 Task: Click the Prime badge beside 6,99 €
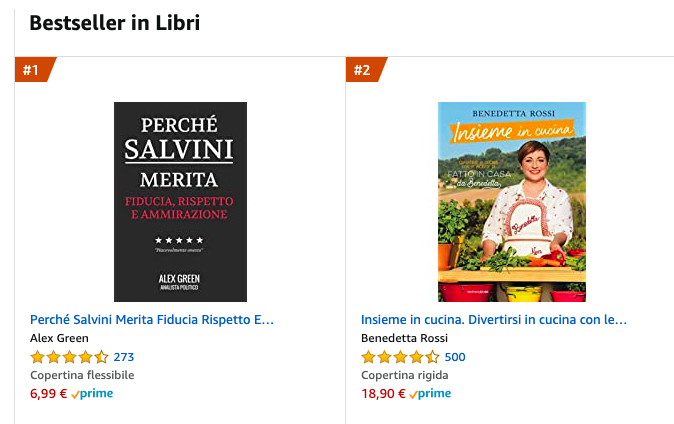(93, 394)
